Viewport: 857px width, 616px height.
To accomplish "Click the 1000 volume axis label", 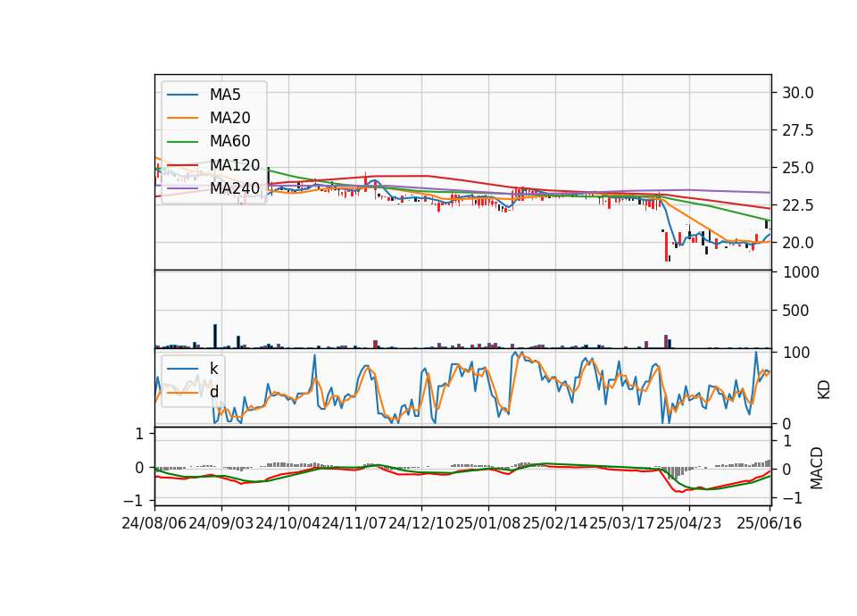I will coord(801,272).
